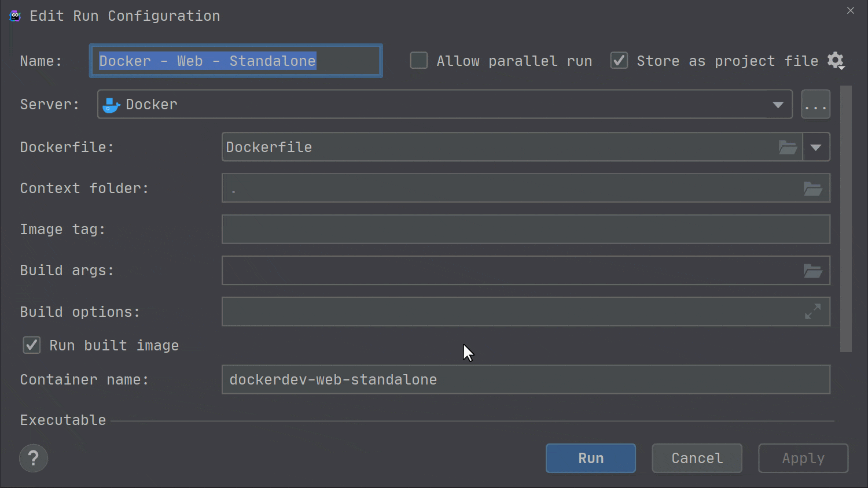This screenshot has height=488, width=868.
Task: Expand the Dockerfile dropdown chevron
Action: [816, 147]
